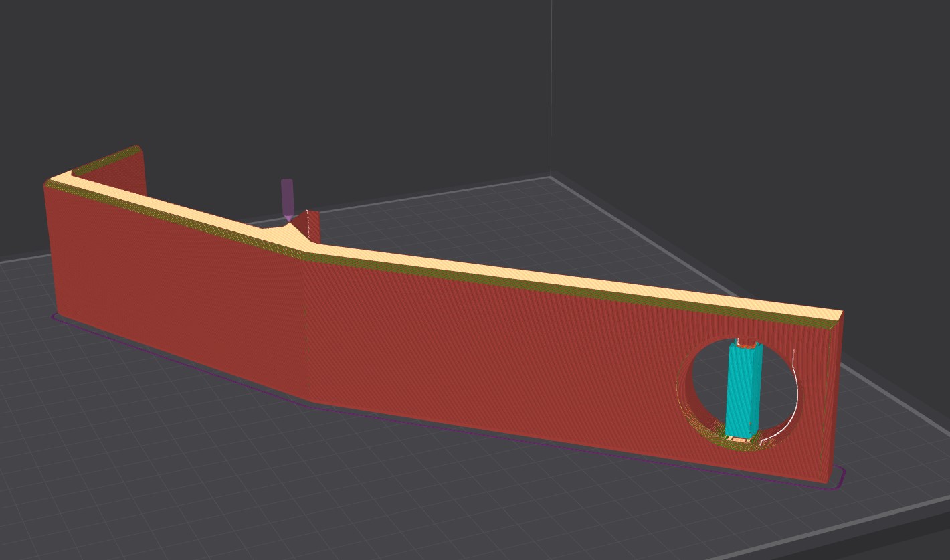The image size is (950, 560).
Task: Select the skirt line near the model's left corner
Action: coord(55,316)
